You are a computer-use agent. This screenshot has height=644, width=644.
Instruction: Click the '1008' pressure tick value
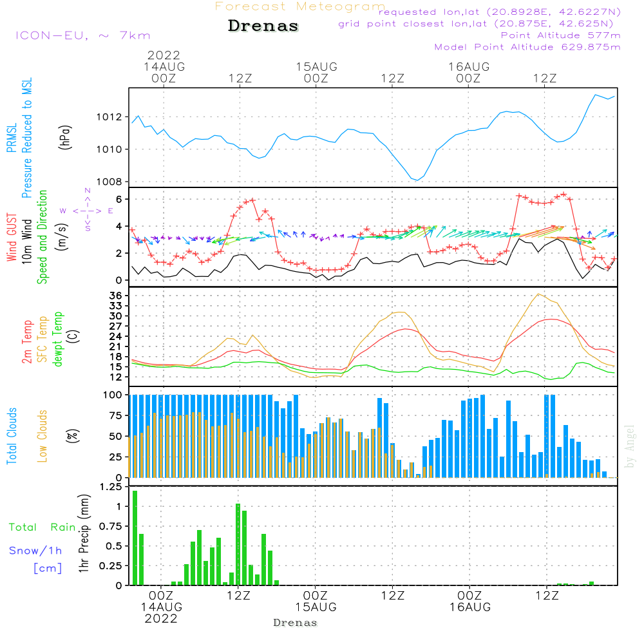(x=109, y=182)
